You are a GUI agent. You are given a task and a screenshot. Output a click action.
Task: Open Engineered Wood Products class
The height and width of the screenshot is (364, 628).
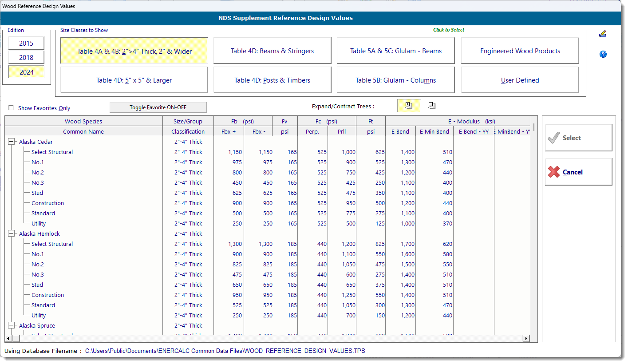coord(520,51)
